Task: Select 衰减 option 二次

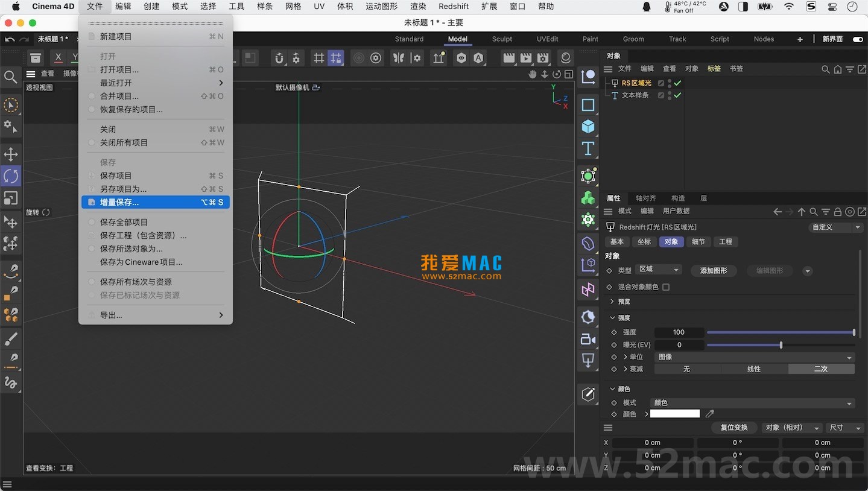Action: [821, 369]
